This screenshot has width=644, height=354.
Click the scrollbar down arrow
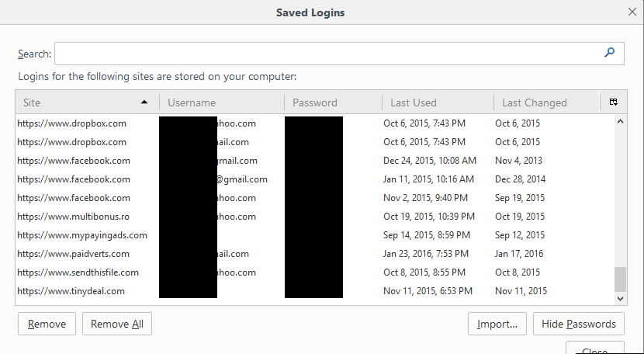pos(620,299)
